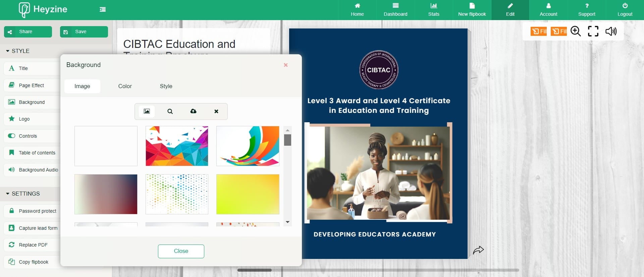Open the Controls toggle option
644x277 pixels.
point(28,136)
